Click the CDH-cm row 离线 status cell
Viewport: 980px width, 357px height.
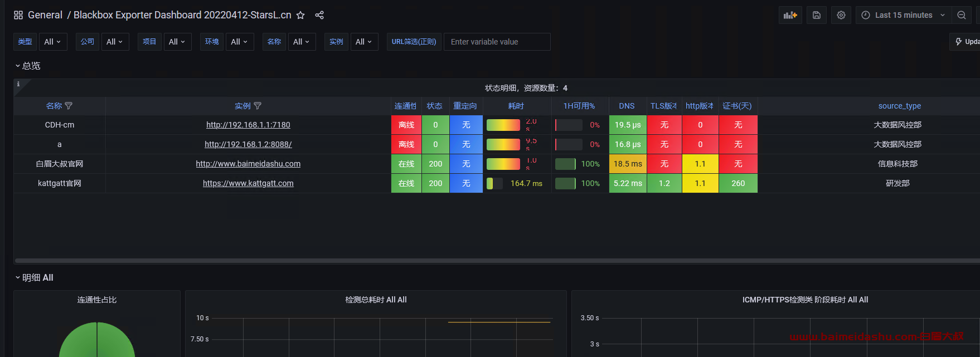pos(406,125)
